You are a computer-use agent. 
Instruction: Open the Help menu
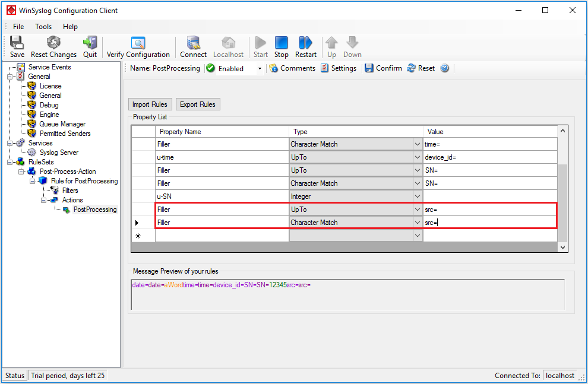pos(70,27)
